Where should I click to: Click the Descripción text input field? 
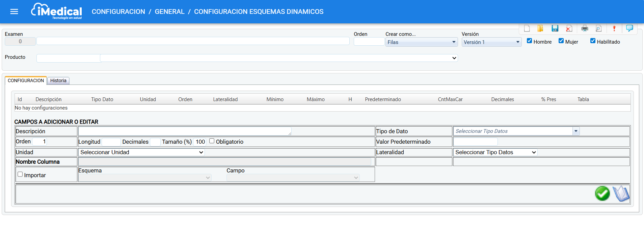point(184,131)
